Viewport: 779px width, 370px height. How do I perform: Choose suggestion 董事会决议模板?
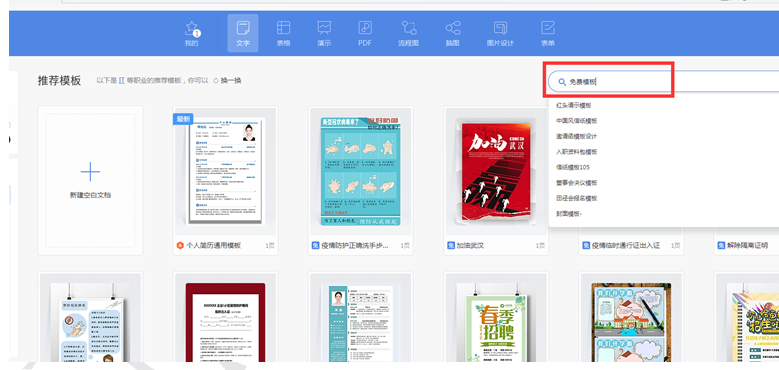coord(577,183)
